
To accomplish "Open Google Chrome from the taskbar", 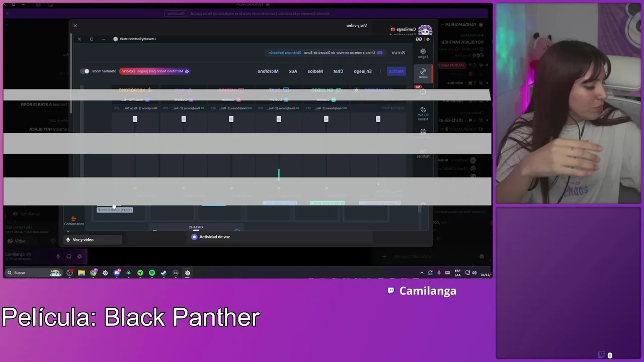I will pyautogui.click(x=94, y=273).
